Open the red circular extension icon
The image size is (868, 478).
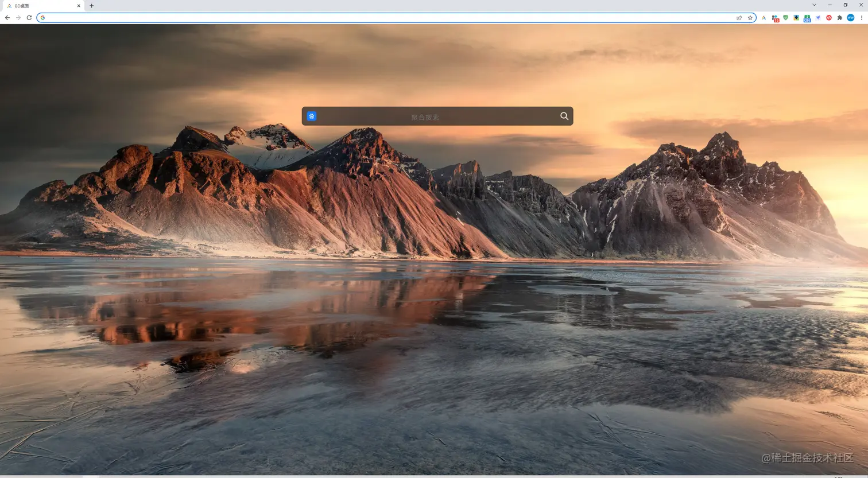829,18
